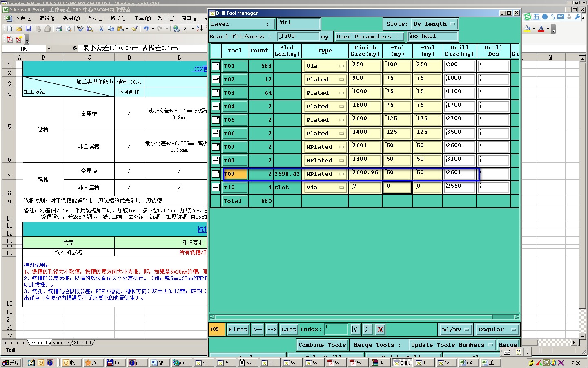This screenshot has height=368, width=588.
Task: Click the Copy icon in Excel toolbar
Action: click(x=111, y=29)
